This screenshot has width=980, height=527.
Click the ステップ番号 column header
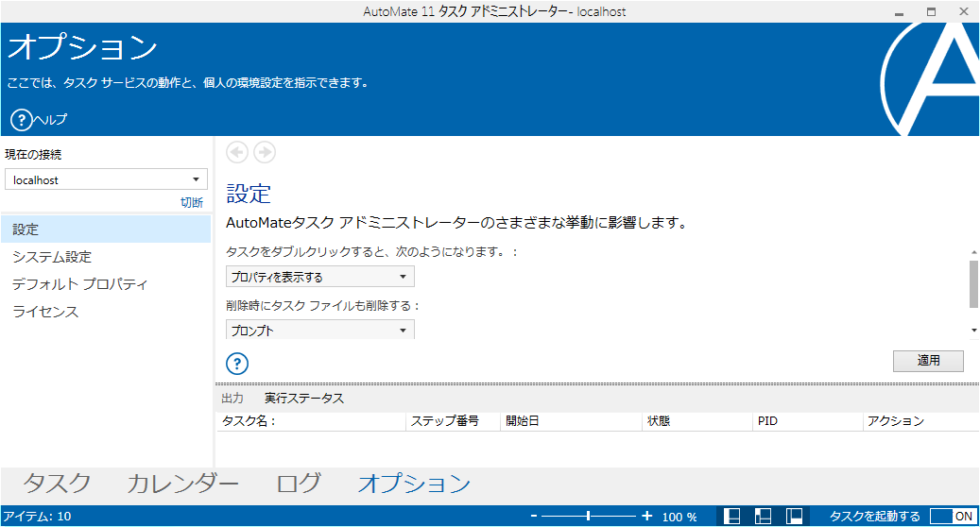pyautogui.click(x=453, y=421)
